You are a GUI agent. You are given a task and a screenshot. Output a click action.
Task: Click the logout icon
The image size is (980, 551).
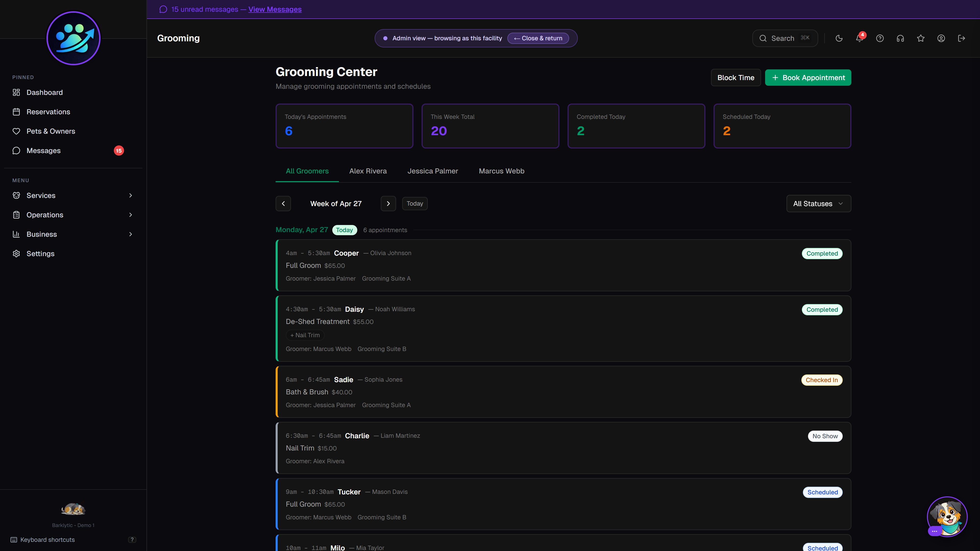point(962,38)
